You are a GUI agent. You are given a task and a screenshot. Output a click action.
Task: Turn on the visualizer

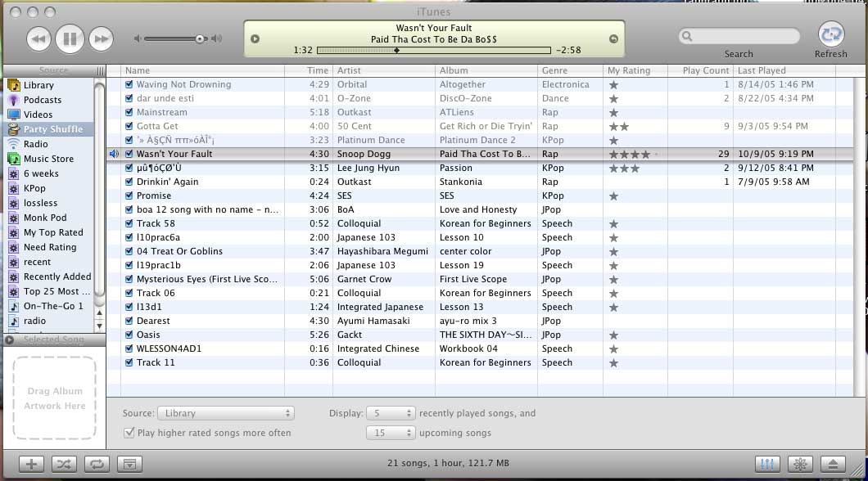tap(800, 464)
